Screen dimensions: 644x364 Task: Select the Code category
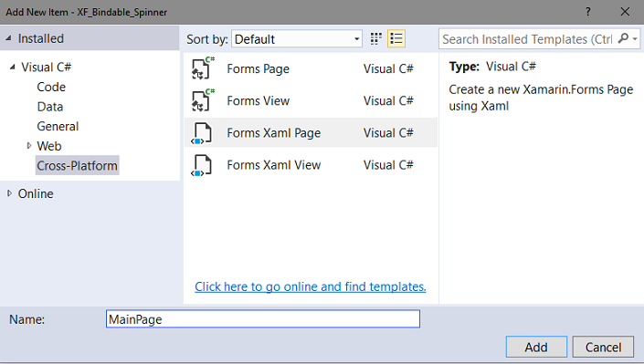click(x=51, y=87)
